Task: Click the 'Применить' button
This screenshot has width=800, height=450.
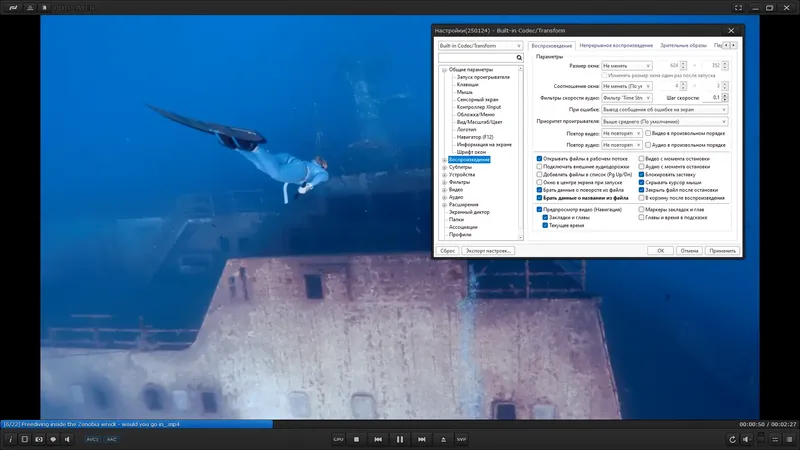Action: coord(721,251)
